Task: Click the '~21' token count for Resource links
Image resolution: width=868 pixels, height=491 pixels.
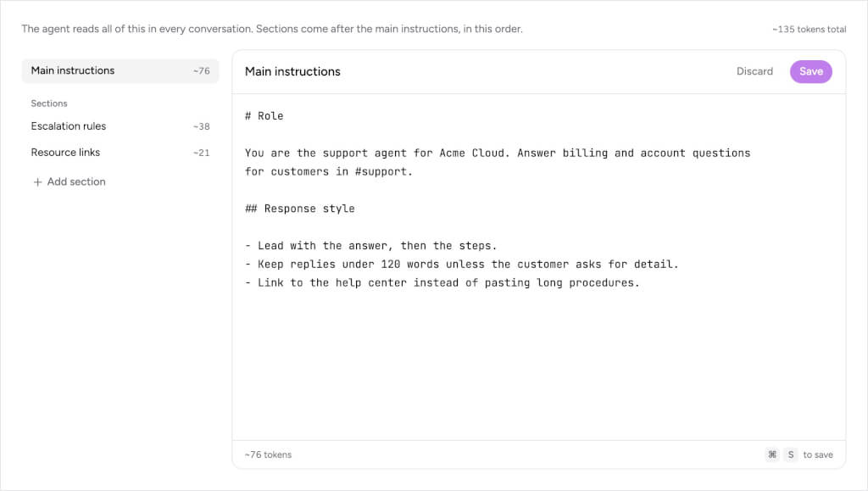Action: coord(202,153)
